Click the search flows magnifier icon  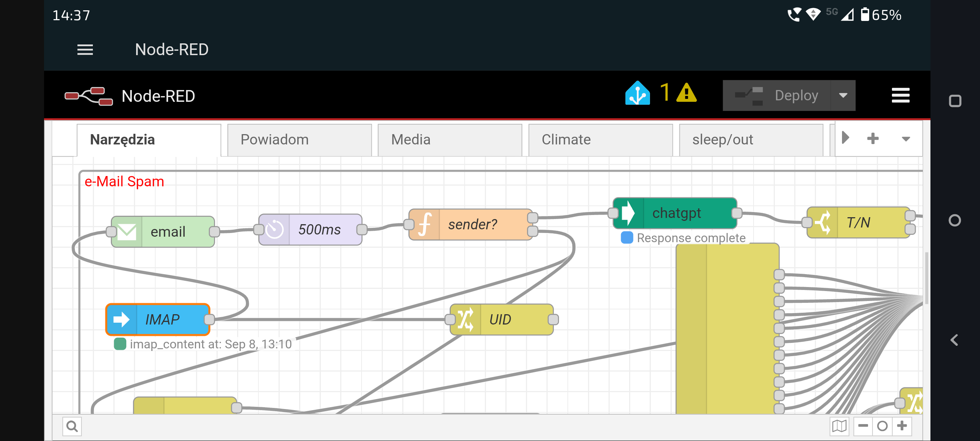click(x=72, y=426)
